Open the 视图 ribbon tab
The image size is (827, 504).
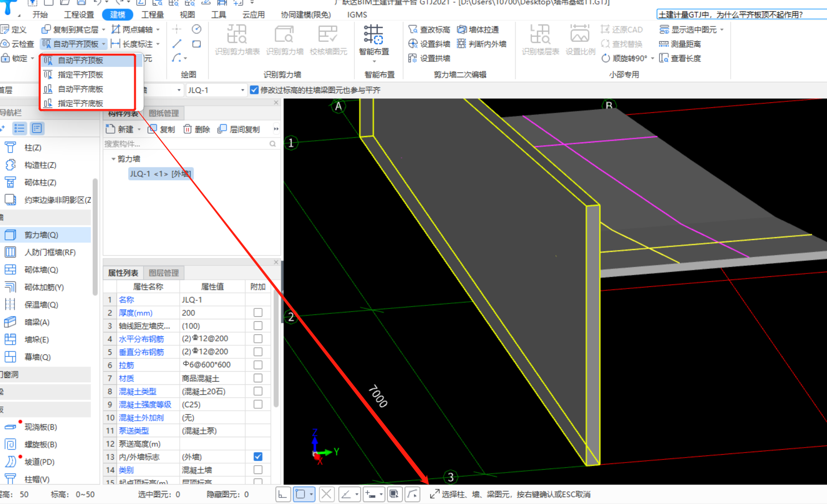[187, 14]
